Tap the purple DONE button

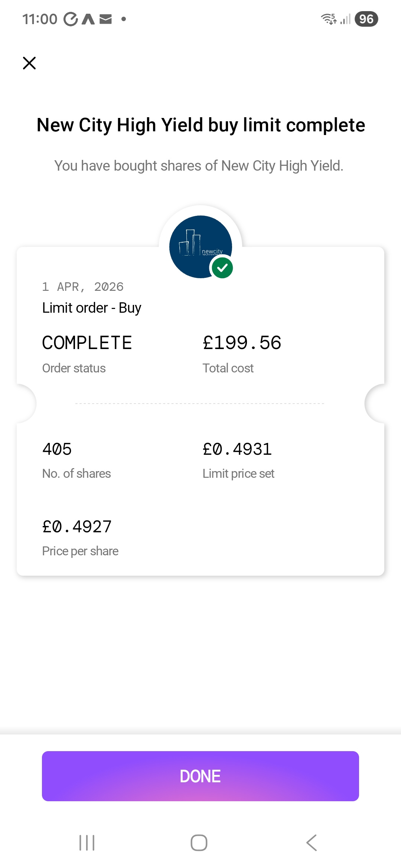(200, 776)
